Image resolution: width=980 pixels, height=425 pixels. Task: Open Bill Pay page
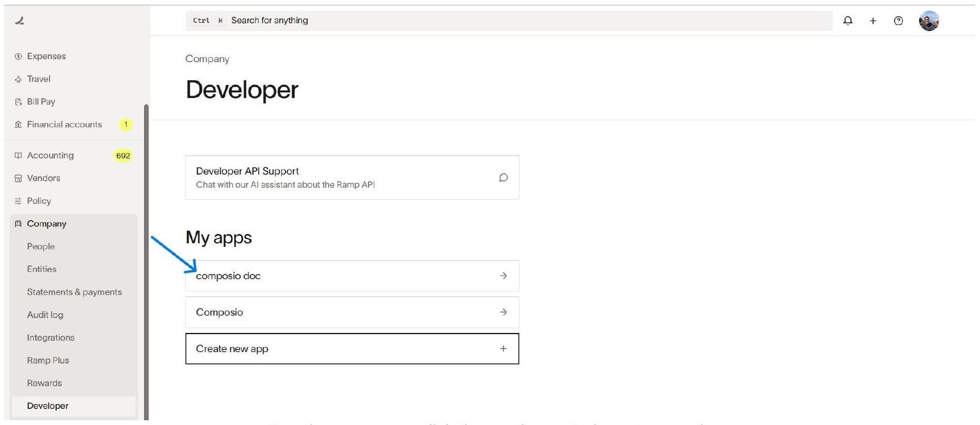41,102
